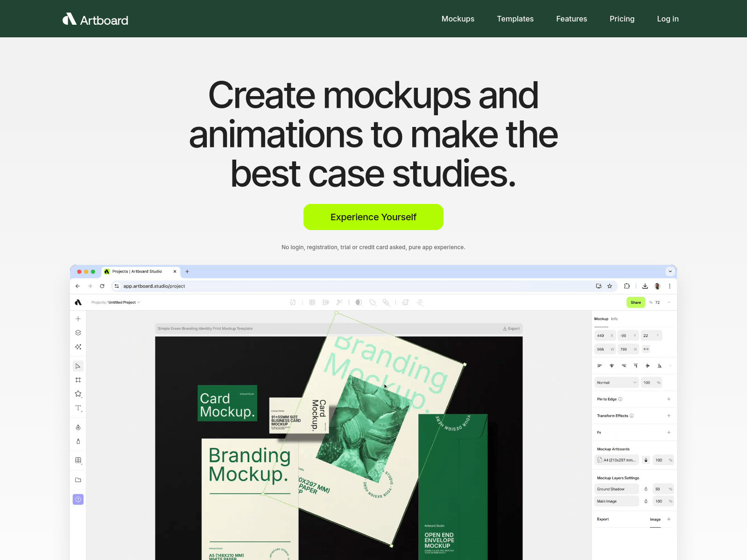Viewport: 747px width, 560px height.
Task: Click the Main Image layer setting
Action: click(x=616, y=501)
